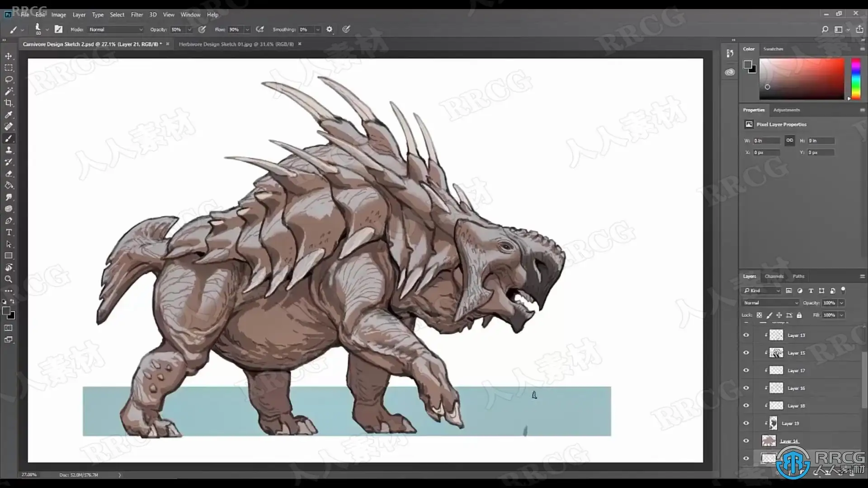Activate the Pen tool
This screenshot has width=868, height=488.
pyautogui.click(x=9, y=221)
